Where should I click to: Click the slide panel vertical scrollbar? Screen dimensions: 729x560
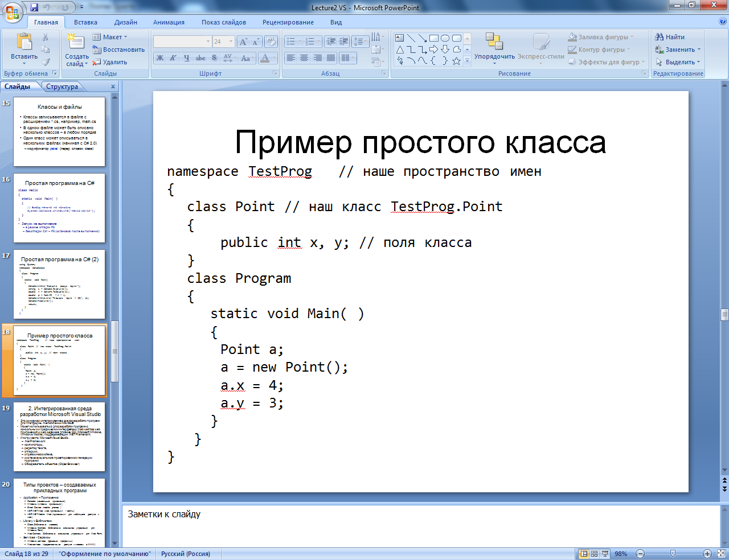114,351
